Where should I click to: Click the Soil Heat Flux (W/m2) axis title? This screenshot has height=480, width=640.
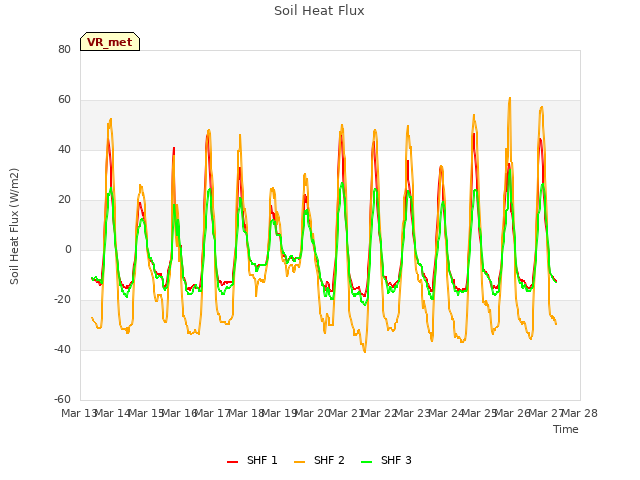[x=14, y=226]
